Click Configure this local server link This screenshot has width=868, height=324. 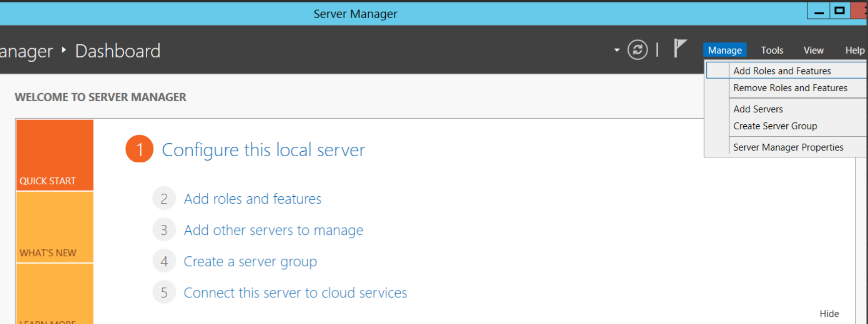pos(263,150)
